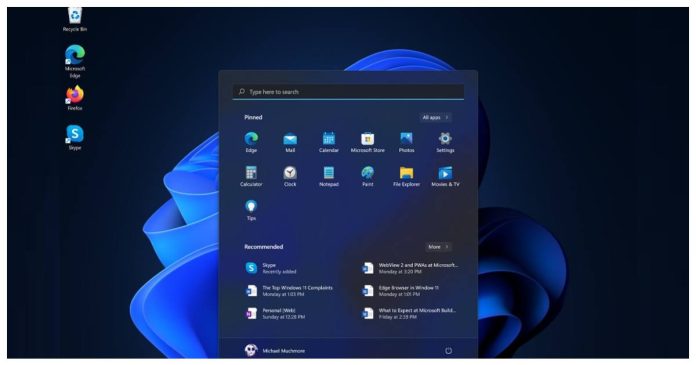Launch the pinned Calculator app
Screen dimensions: 696x365
[x=251, y=176]
